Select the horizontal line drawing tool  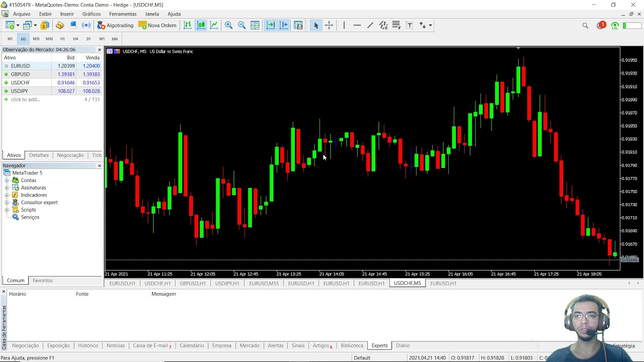click(357, 25)
